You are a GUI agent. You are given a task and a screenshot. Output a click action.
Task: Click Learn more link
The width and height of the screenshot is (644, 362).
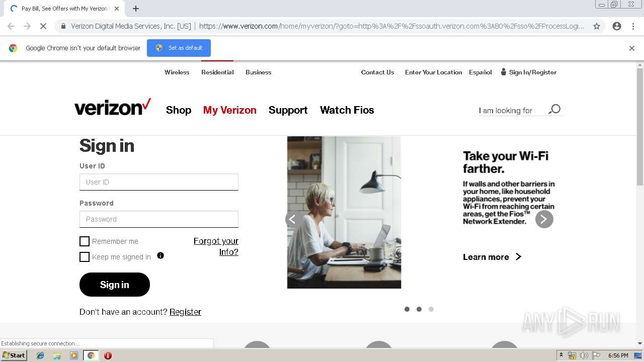(492, 257)
